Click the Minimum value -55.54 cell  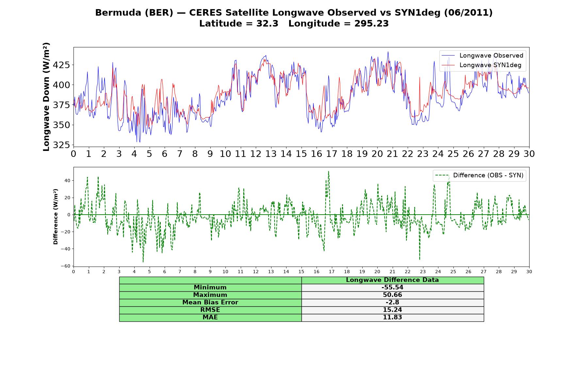(x=392, y=287)
